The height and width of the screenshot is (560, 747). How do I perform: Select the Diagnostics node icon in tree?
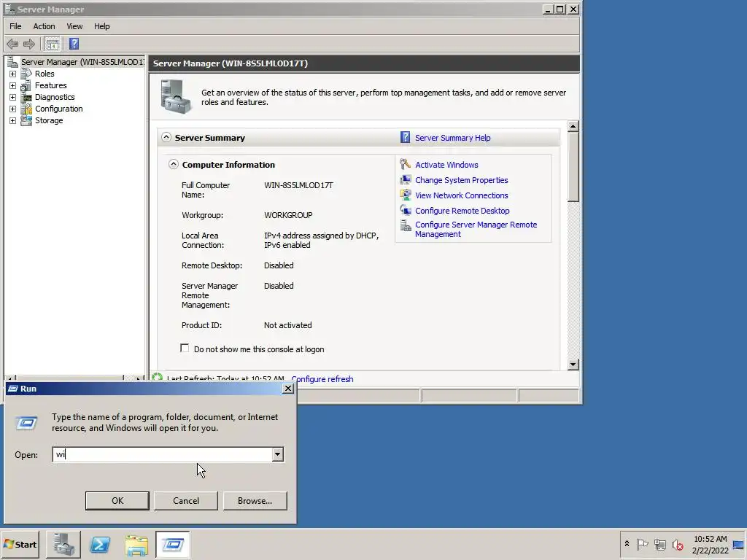coord(26,97)
